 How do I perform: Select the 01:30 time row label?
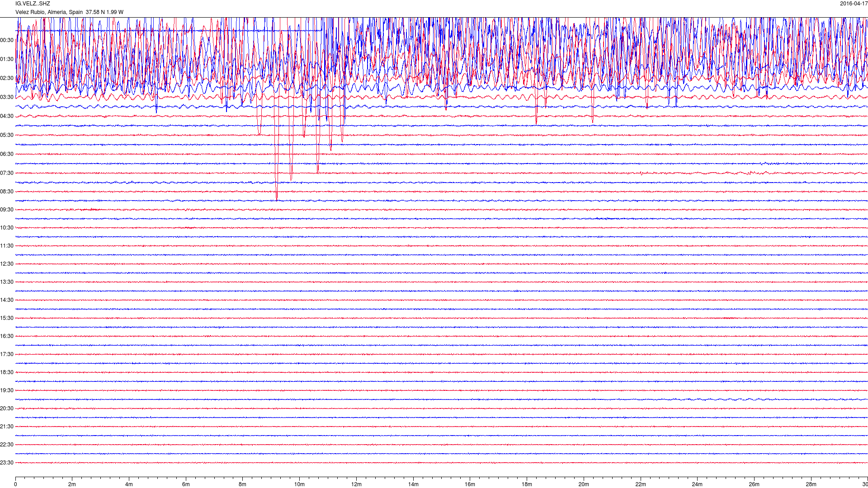[7, 59]
